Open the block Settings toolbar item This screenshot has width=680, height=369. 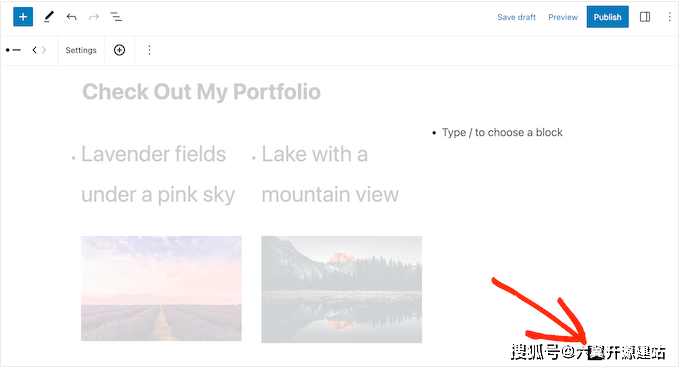81,50
